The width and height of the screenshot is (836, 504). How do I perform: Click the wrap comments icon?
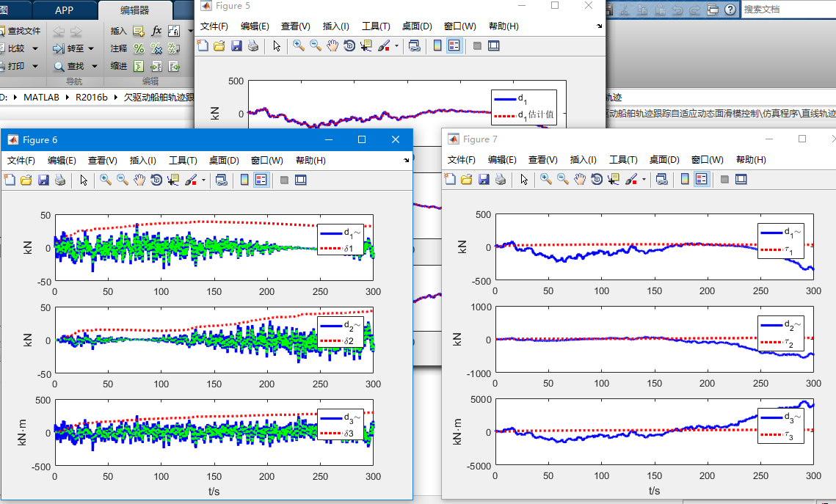point(174,48)
